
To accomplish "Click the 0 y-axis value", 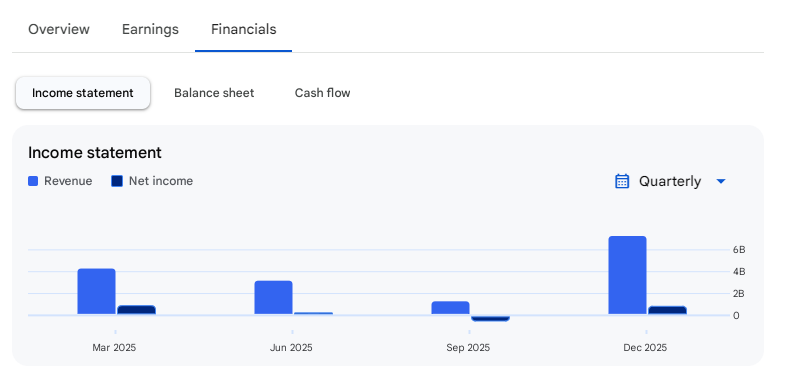I will pyautogui.click(x=736, y=315).
